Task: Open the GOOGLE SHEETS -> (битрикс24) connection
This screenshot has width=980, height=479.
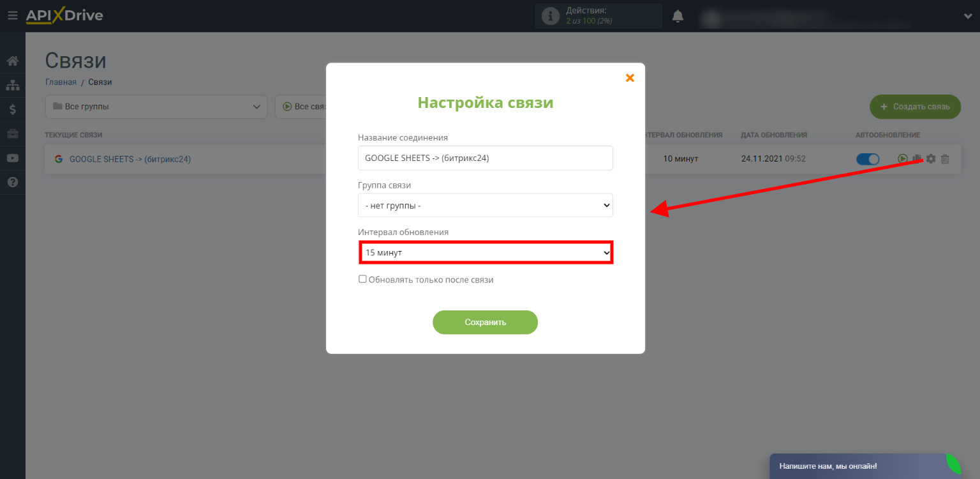Action: tap(130, 159)
